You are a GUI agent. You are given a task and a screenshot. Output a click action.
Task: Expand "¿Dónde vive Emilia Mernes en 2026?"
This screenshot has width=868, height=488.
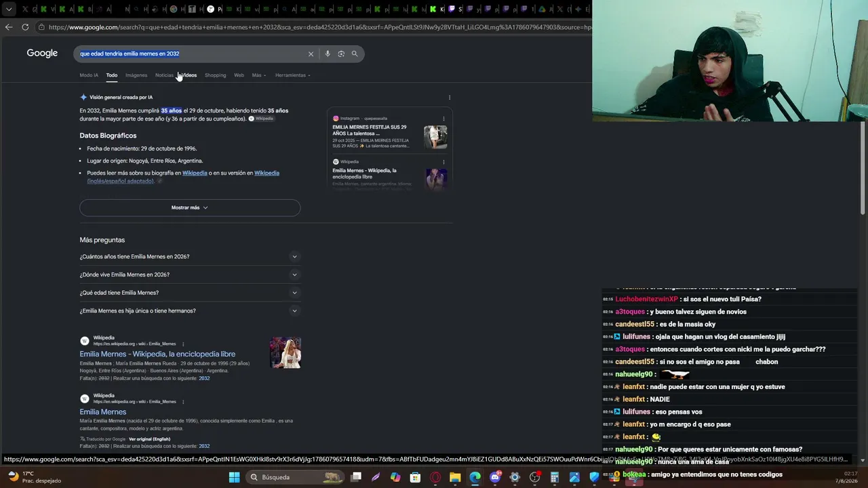click(190, 274)
